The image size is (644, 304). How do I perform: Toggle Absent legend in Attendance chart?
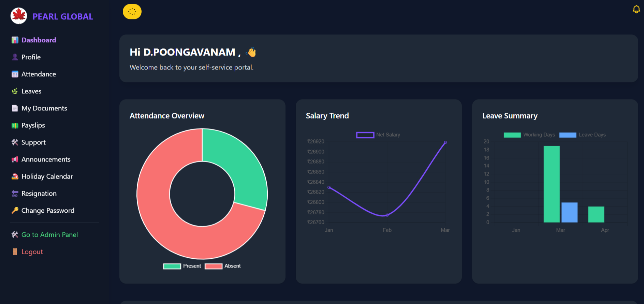click(x=223, y=266)
